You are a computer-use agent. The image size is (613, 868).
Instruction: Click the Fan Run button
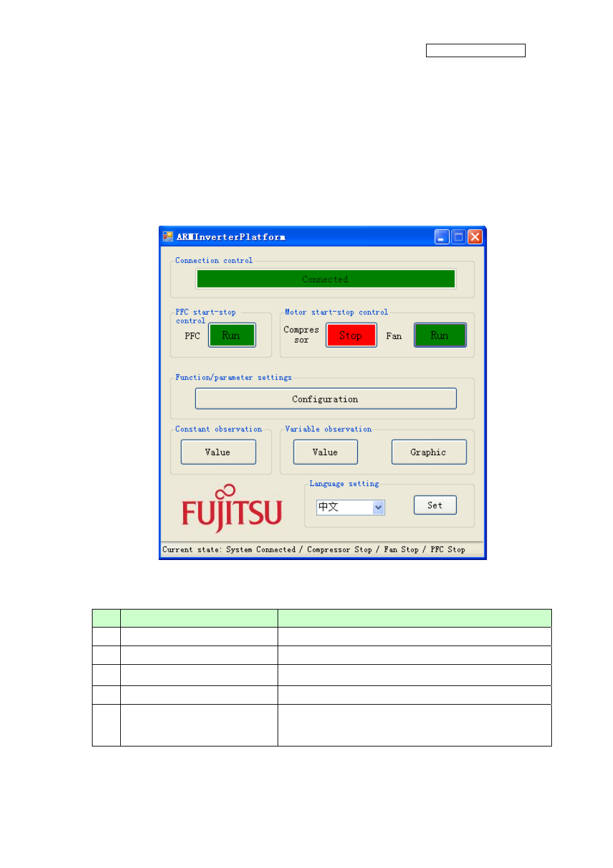[440, 335]
